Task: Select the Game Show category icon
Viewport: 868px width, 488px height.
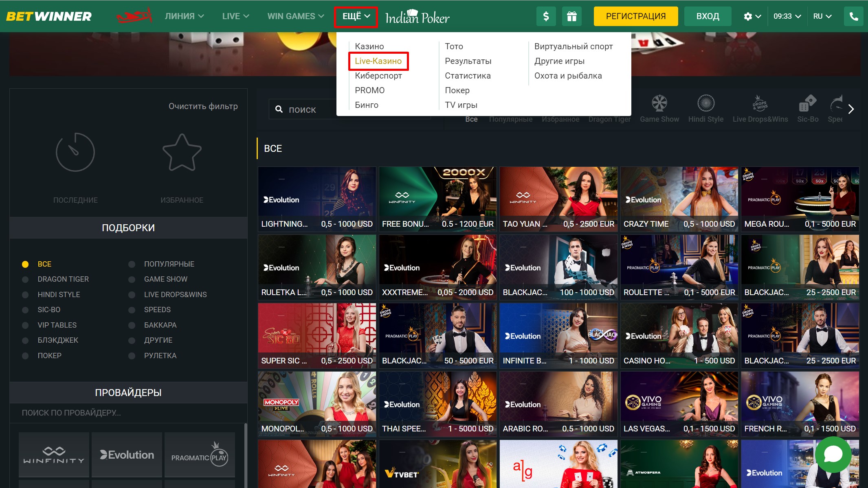Action: 659,104
